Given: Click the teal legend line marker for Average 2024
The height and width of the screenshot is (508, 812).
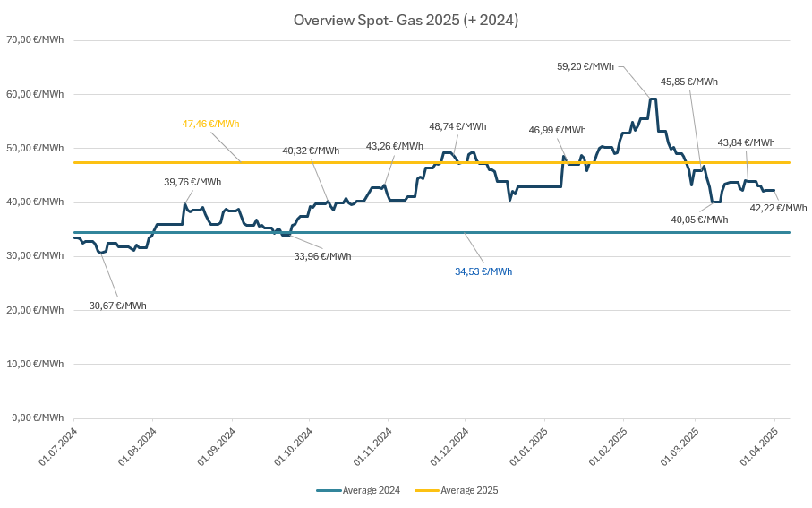Looking at the screenshot, I should click(x=329, y=490).
